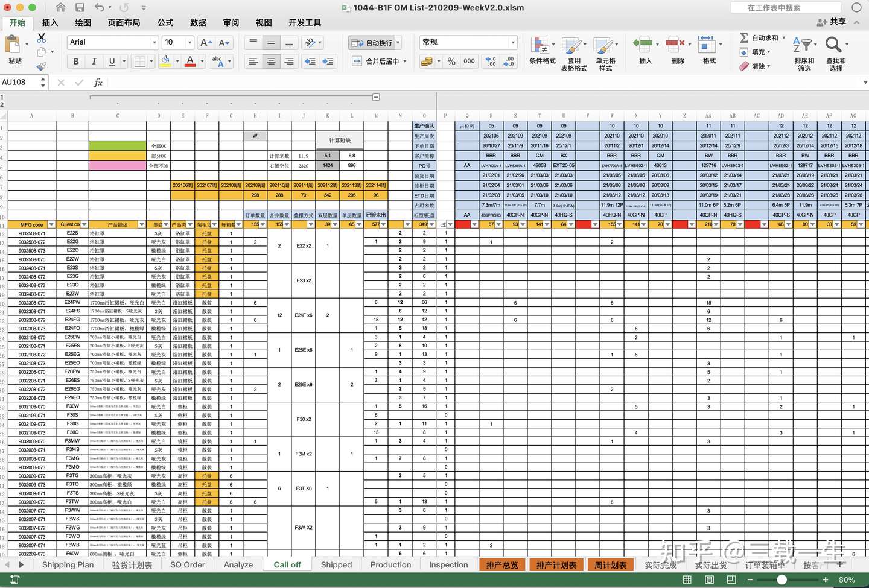The height and width of the screenshot is (588, 869).
Task: Click the 共享 Share button
Action: click(x=832, y=22)
